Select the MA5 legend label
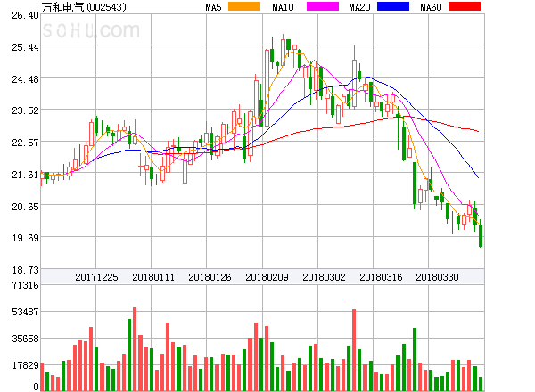 click(214, 7)
